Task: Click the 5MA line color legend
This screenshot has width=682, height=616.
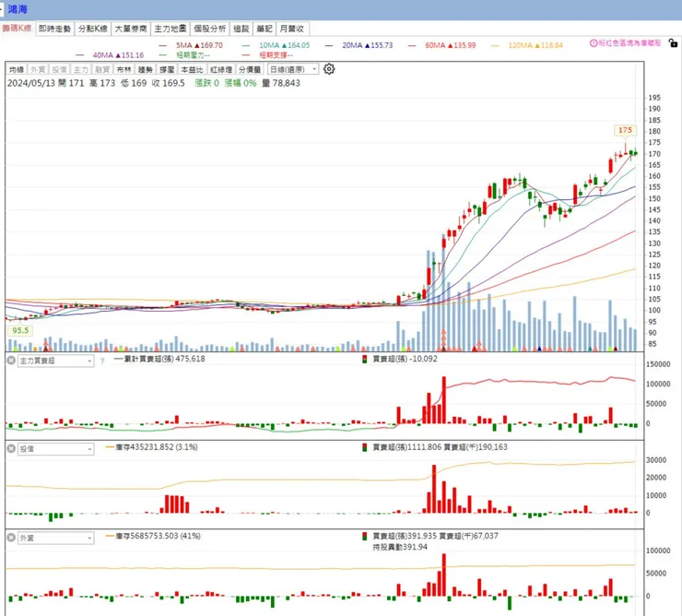Action: [163, 45]
